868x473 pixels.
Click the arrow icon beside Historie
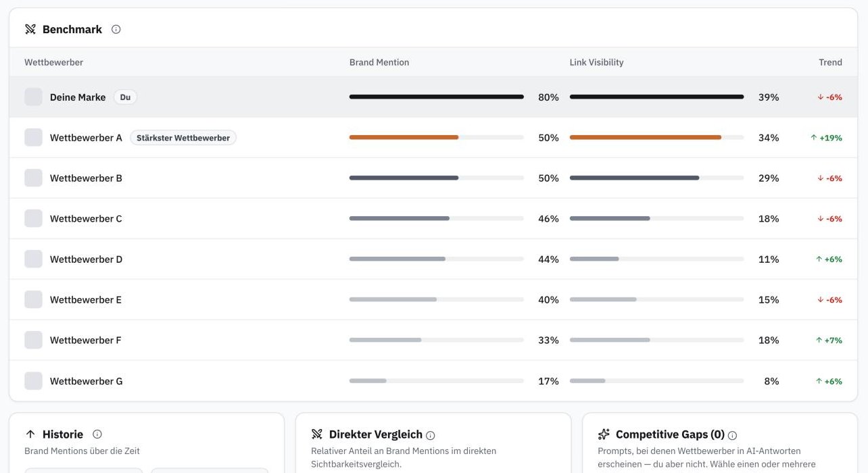point(30,434)
